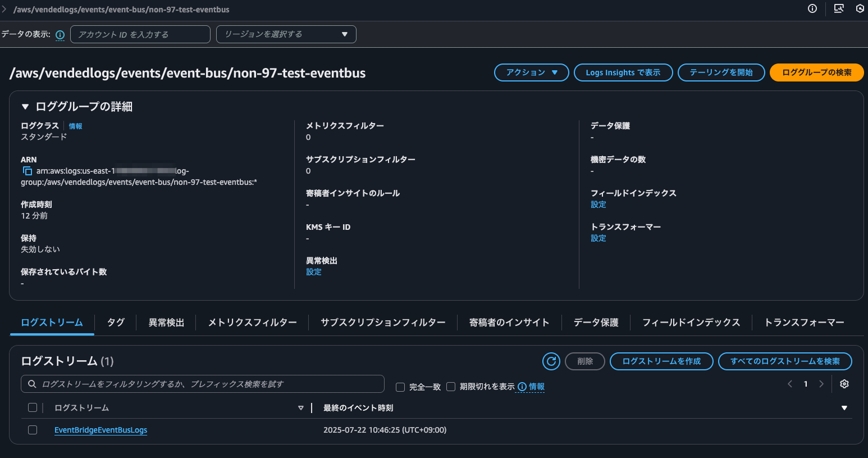The width and height of the screenshot is (868, 458).
Task: Click info icon beside 期限切れを表示
Action: (522, 387)
